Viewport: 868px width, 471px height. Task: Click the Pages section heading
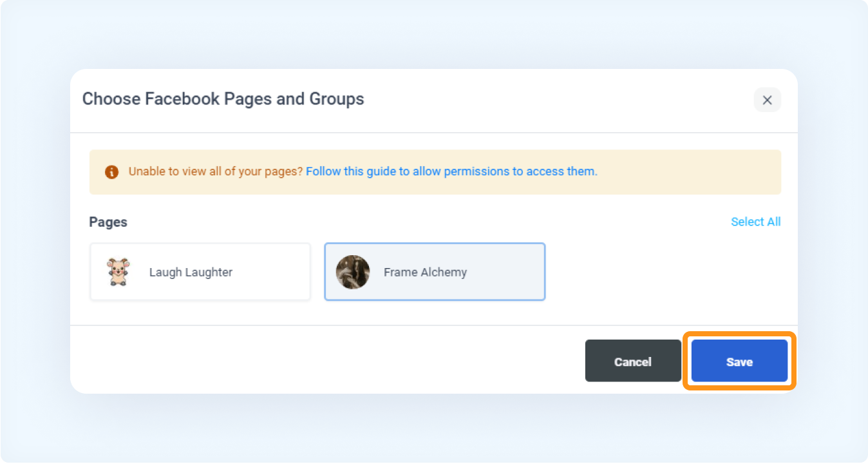pos(108,222)
